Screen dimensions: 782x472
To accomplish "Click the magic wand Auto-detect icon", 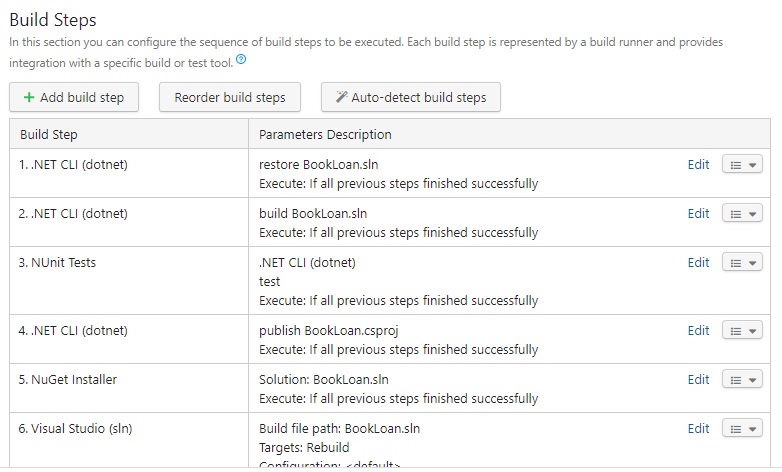I will pyautogui.click(x=341, y=97).
